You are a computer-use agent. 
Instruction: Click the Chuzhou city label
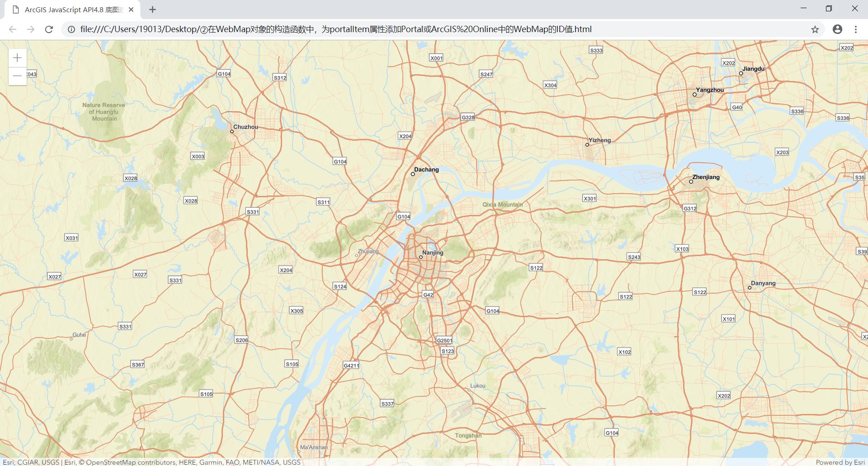pyautogui.click(x=245, y=127)
